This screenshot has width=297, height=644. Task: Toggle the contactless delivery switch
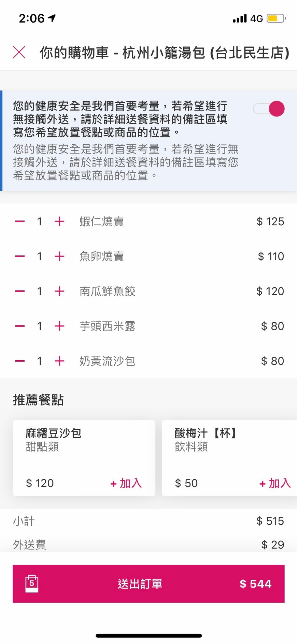pyautogui.click(x=269, y=109)
